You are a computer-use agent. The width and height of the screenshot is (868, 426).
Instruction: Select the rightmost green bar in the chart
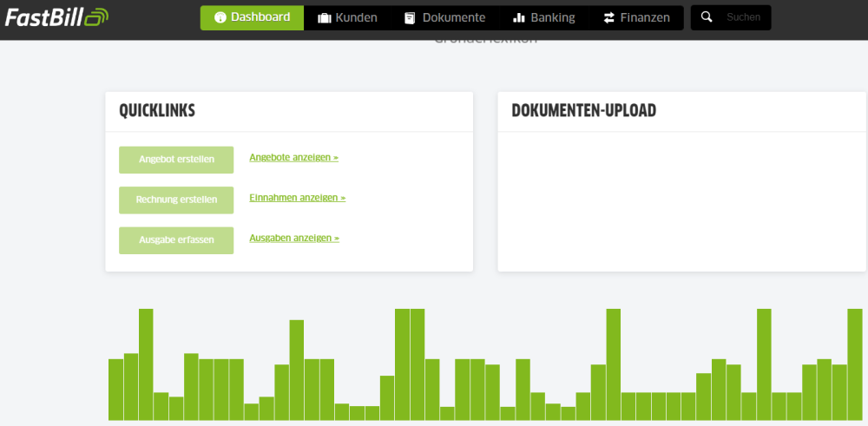click(x=856, y=364)
